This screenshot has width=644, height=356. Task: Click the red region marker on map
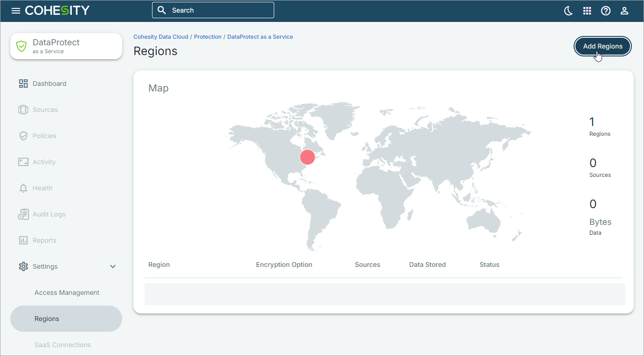307,157
